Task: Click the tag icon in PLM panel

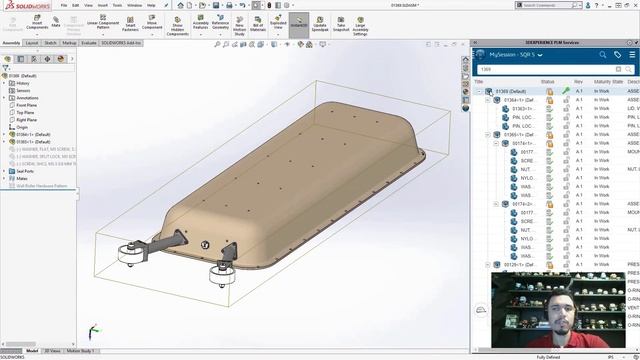Action: pyautogui.click(x=618, y=54)
